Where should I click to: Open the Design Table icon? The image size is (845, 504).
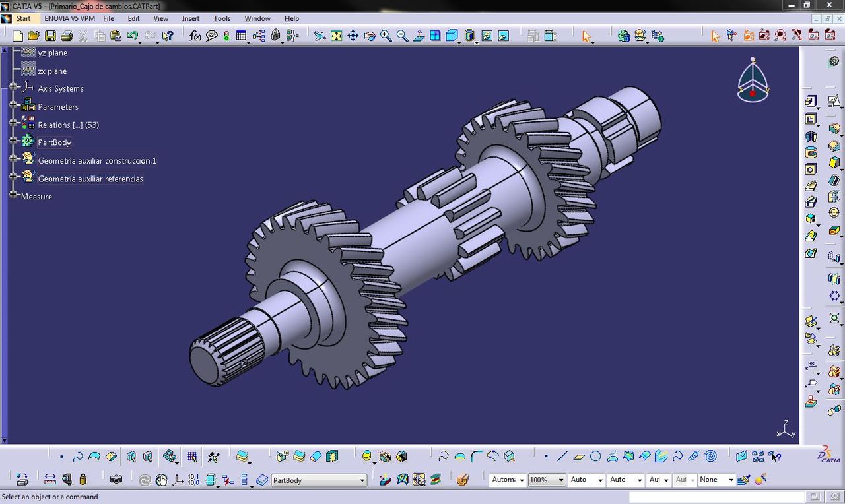coord(242,36)
